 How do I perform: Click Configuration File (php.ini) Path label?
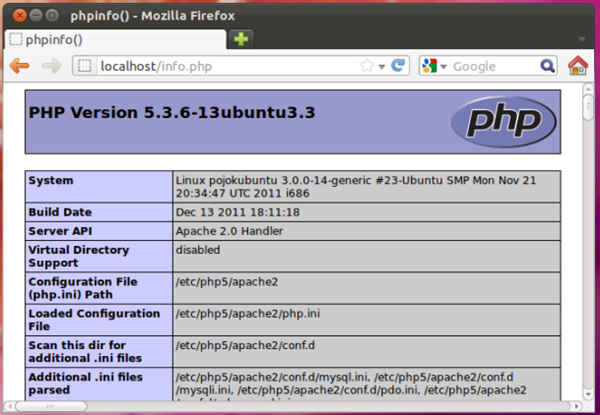[x=83, y=288]
